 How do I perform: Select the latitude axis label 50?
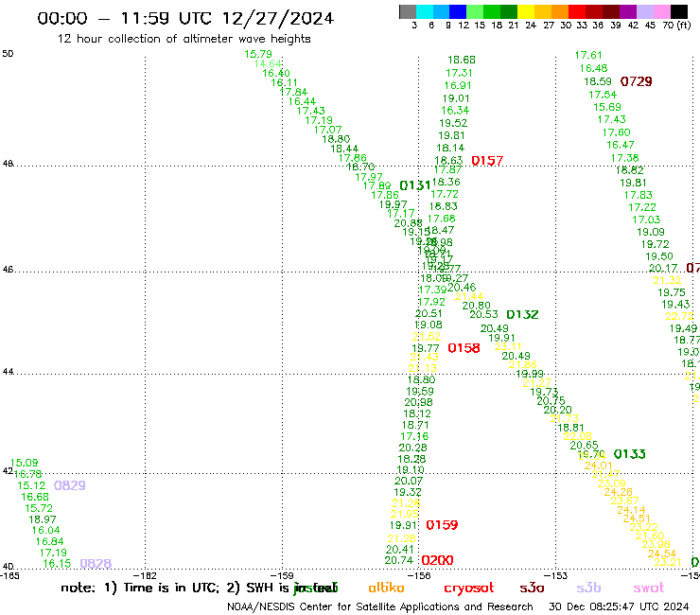8,54
